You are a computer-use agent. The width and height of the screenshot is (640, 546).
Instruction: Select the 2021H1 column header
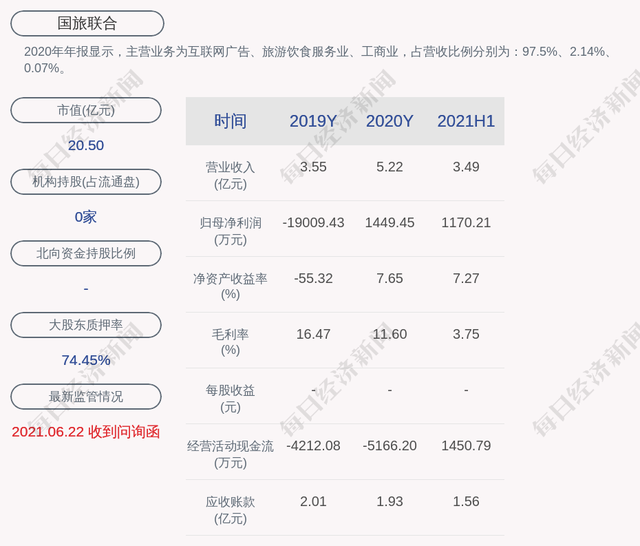pos(466,121)
